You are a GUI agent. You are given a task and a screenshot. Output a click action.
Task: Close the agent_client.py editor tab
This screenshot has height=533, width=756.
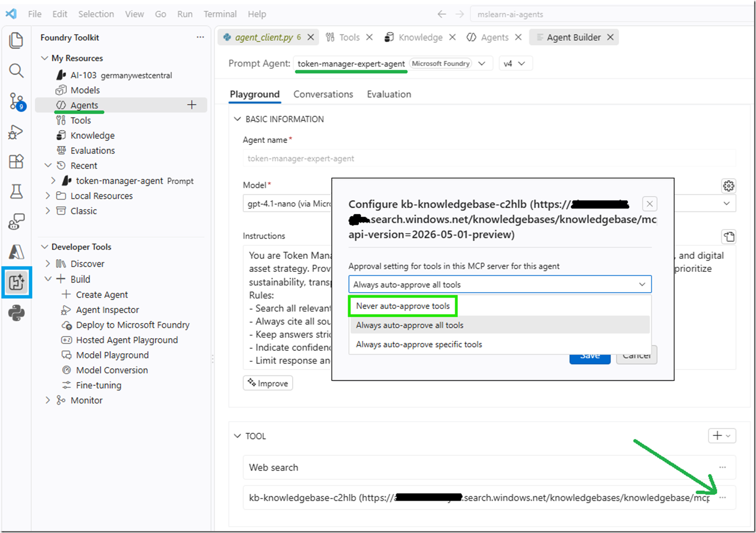[x=311, y=37]
